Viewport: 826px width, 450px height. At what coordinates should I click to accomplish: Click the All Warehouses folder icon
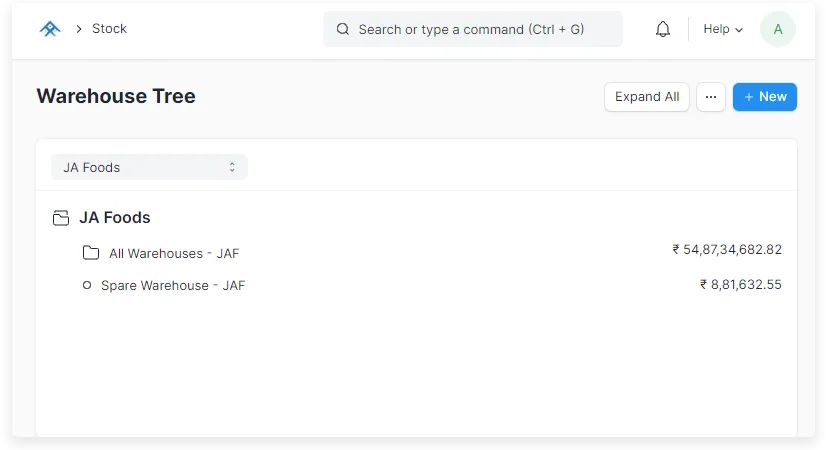click(91, 253)
